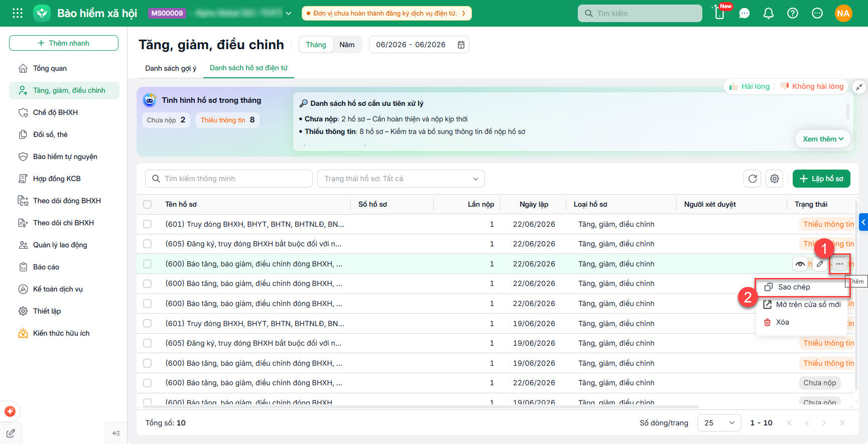The height and width of the screenshot is (444, 868).
Task: Open Thiết lập in sidebar
Action: point(64,311)
